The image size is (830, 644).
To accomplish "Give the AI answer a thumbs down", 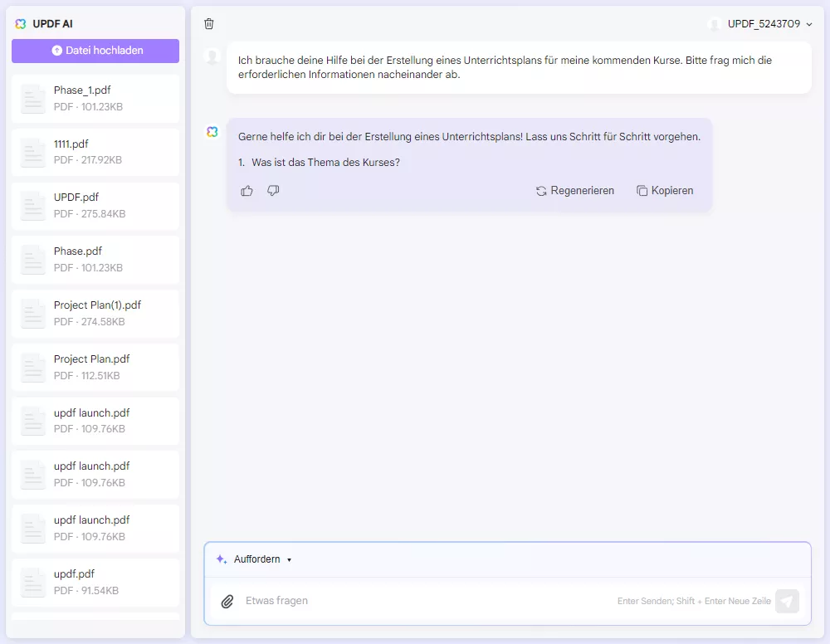I will click(x=272, y=191).
